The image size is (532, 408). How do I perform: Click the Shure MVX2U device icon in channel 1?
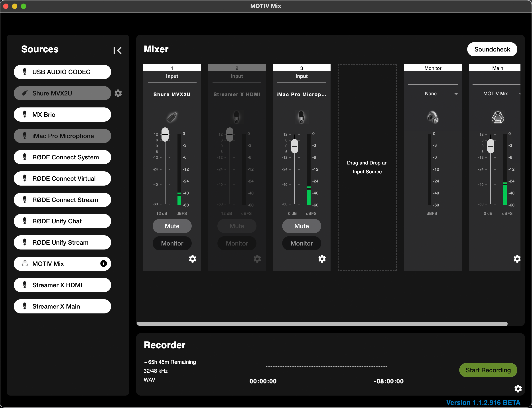tap(172, 117)
